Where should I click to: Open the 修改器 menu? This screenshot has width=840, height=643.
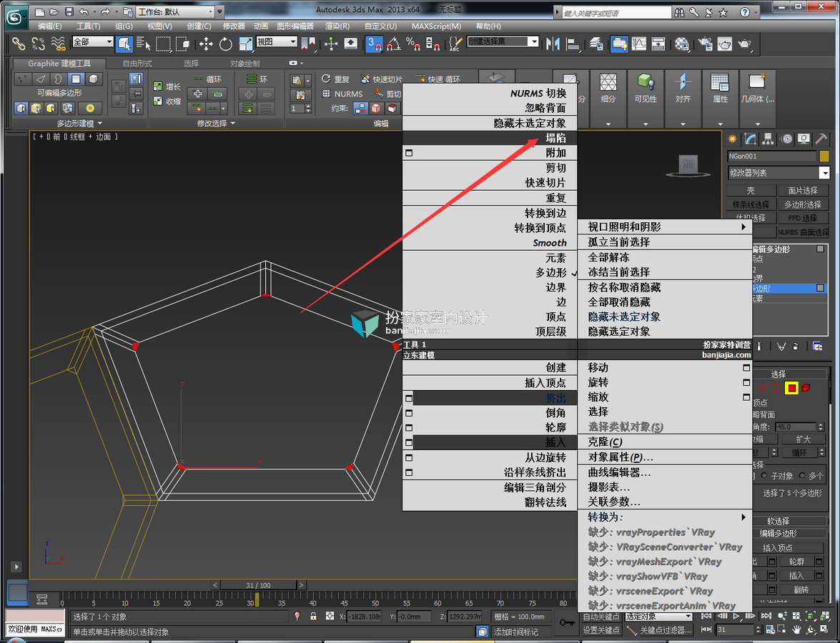pyautogui.click(x=234, y=26)
